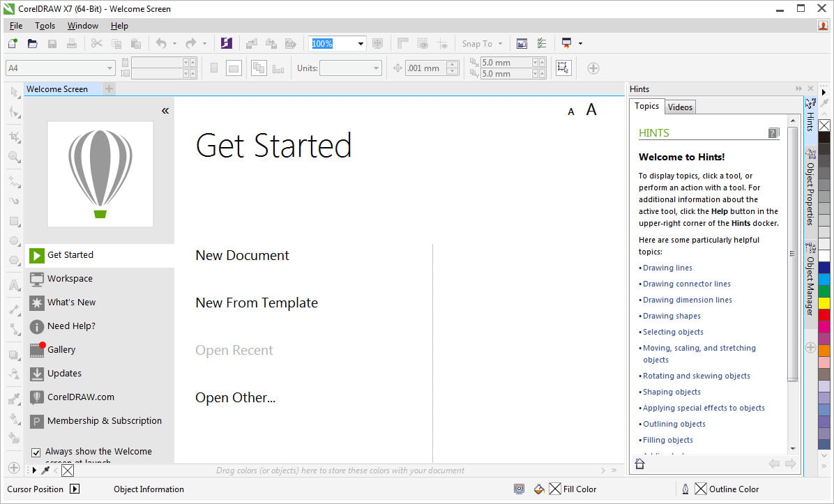
Task: Click the Application launcher icon
Action: pyautogui.click(x=566, y=44)
